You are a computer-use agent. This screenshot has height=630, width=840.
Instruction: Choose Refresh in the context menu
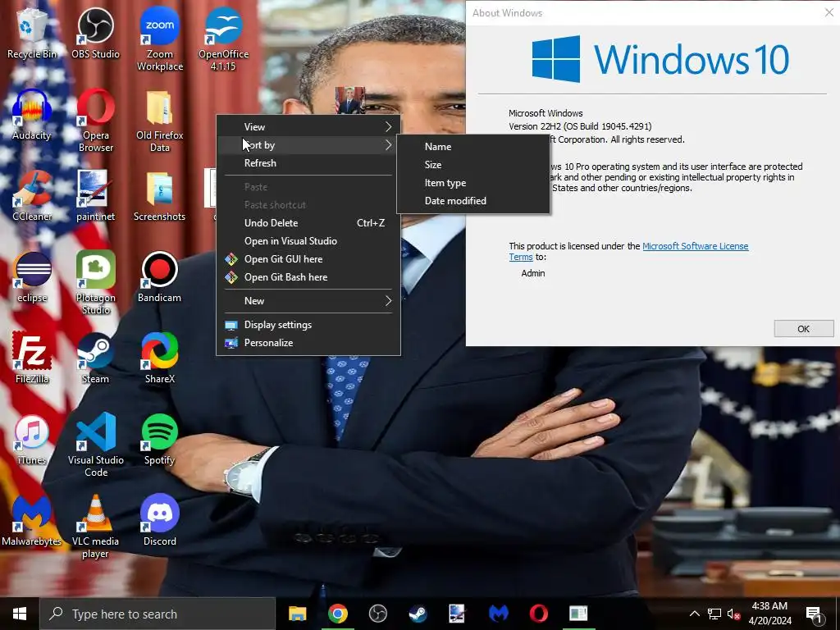pos(308,163)
